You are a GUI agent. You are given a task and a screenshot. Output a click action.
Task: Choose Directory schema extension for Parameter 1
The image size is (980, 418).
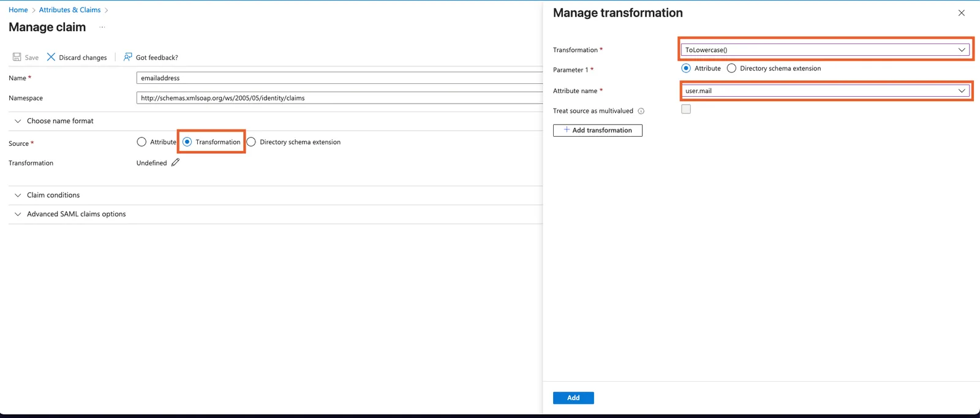[731, 68]
